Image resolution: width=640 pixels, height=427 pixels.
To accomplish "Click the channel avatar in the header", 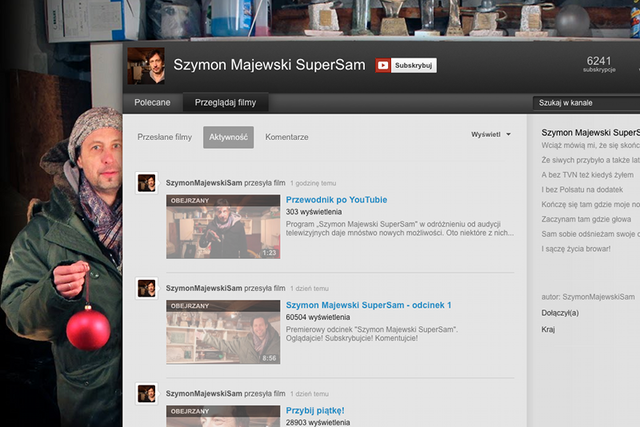I will [146, 66].
